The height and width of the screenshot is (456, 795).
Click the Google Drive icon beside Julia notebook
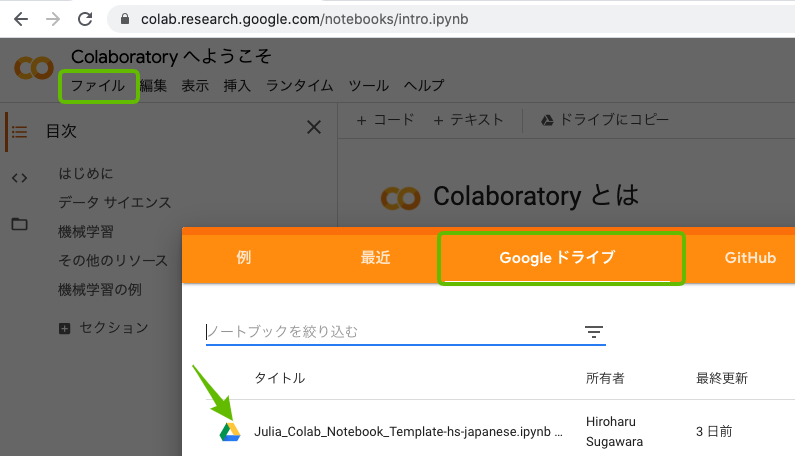coord(230,432)
